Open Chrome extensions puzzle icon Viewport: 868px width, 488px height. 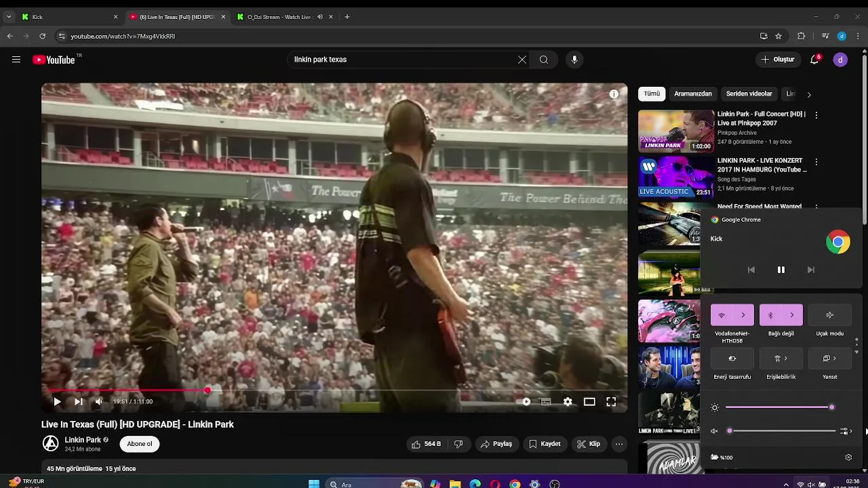click(802, 36)
